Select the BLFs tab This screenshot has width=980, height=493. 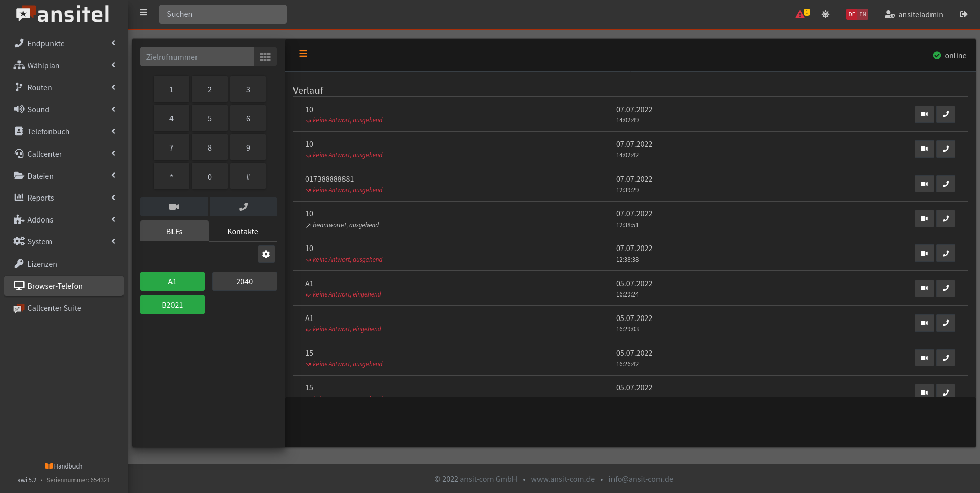[x=174, y=231]
